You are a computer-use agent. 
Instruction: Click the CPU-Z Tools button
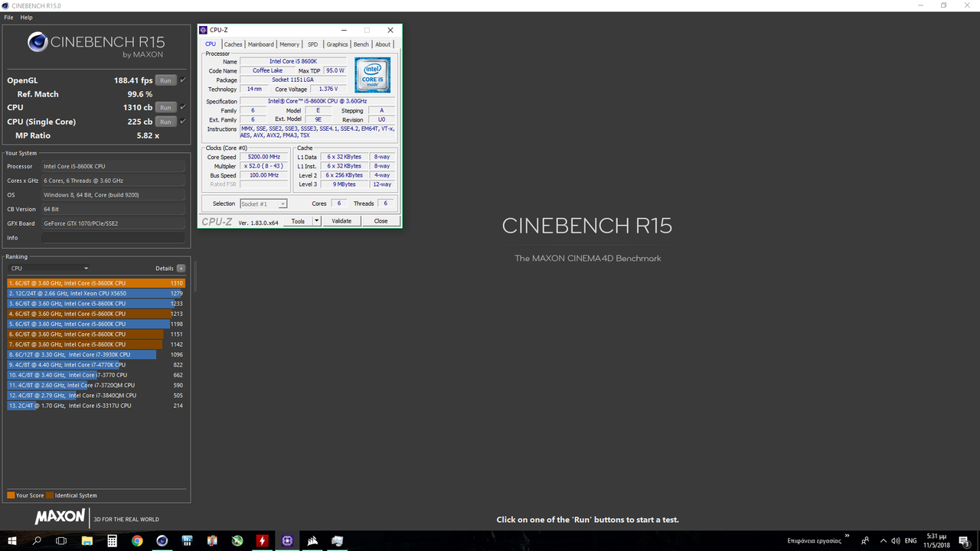[298, 221]
